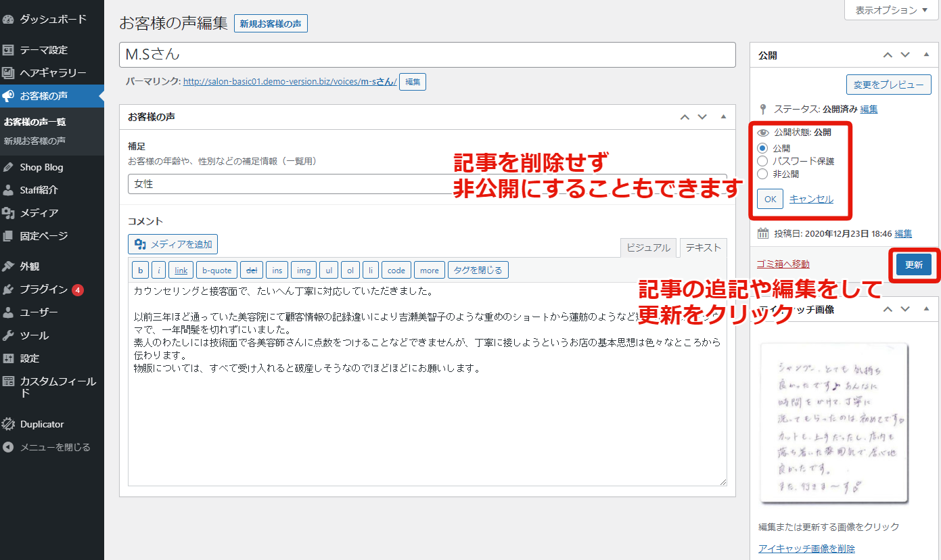Click the Duplicator gear icon
The height and width of the screenshot is (560, 941).
pyautogui.click(x=9, y=425)
